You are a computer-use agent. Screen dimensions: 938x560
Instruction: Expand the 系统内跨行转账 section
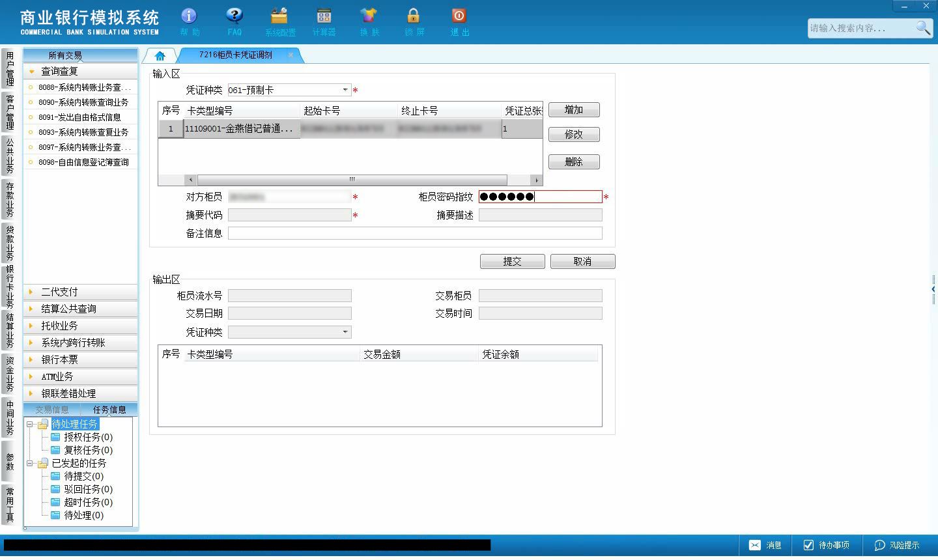click(x=81, y=343)
